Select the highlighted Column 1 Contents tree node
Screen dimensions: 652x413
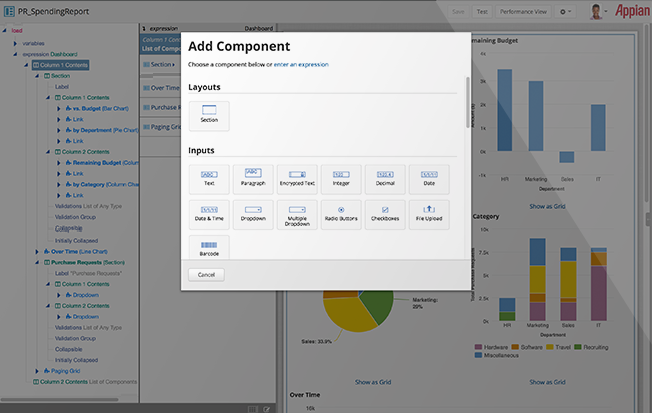click(60, 65)
